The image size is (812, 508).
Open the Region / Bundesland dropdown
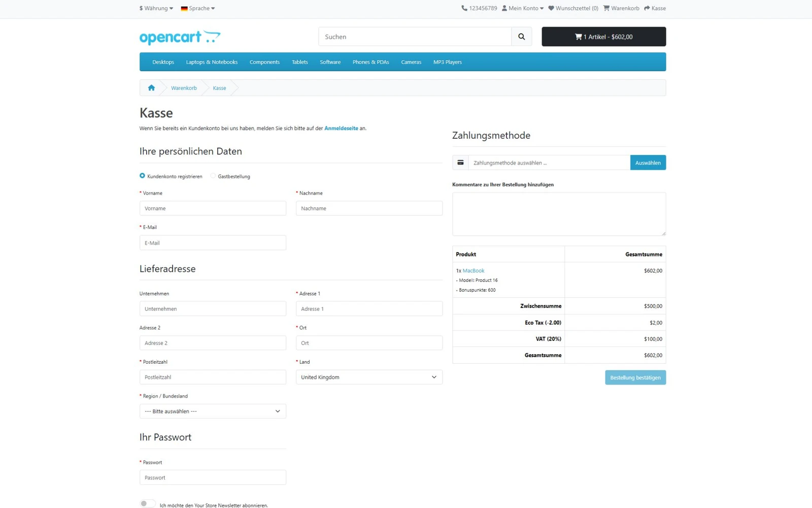213,411
